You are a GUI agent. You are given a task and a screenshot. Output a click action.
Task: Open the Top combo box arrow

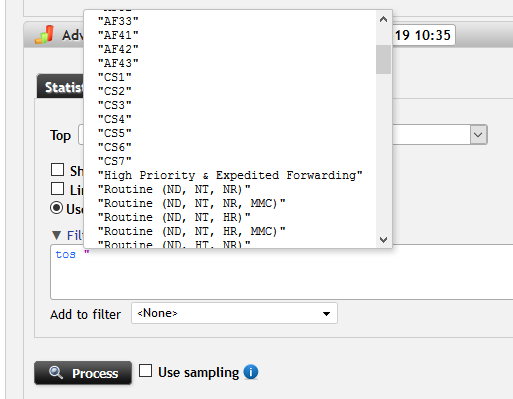tap(478, 135)
